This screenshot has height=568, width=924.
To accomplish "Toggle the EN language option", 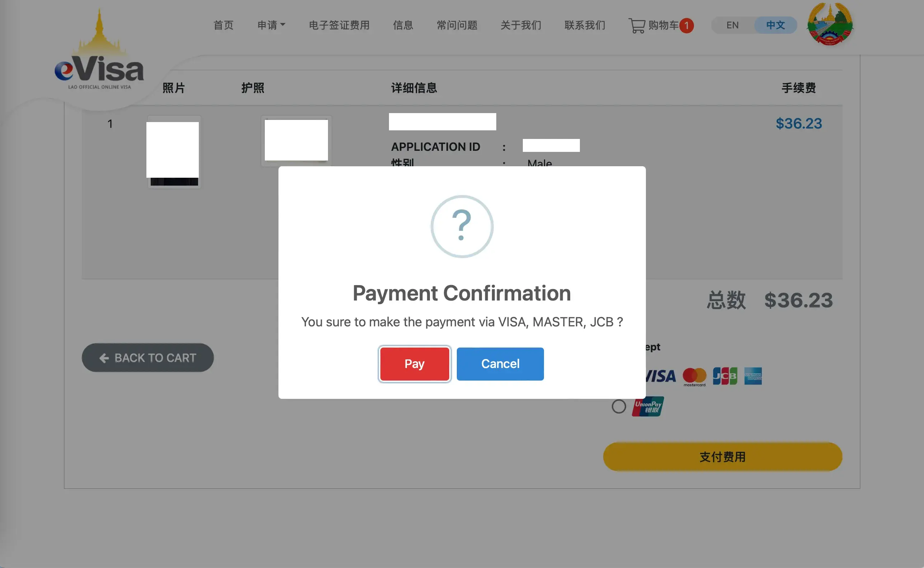I will point(732,25).
